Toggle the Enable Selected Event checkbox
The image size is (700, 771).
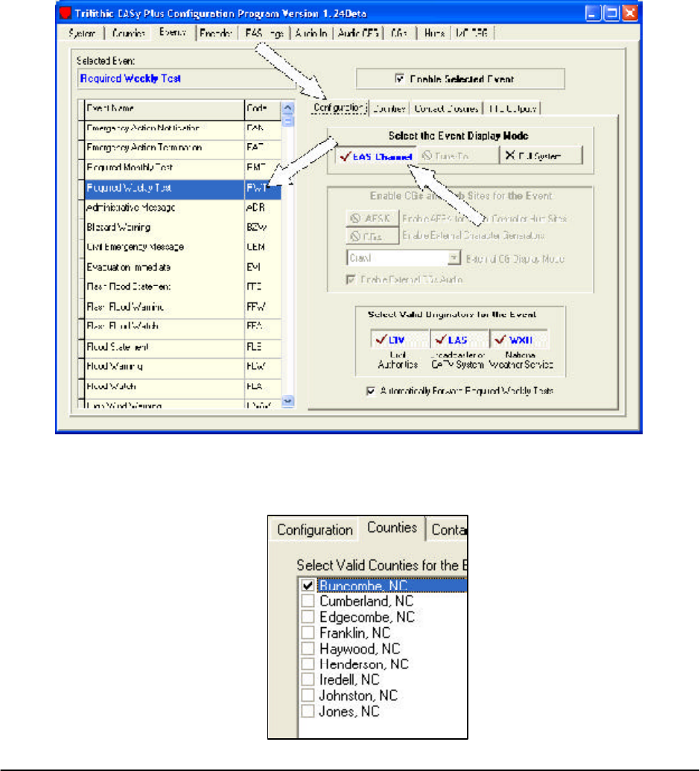(x=400, y=79)
